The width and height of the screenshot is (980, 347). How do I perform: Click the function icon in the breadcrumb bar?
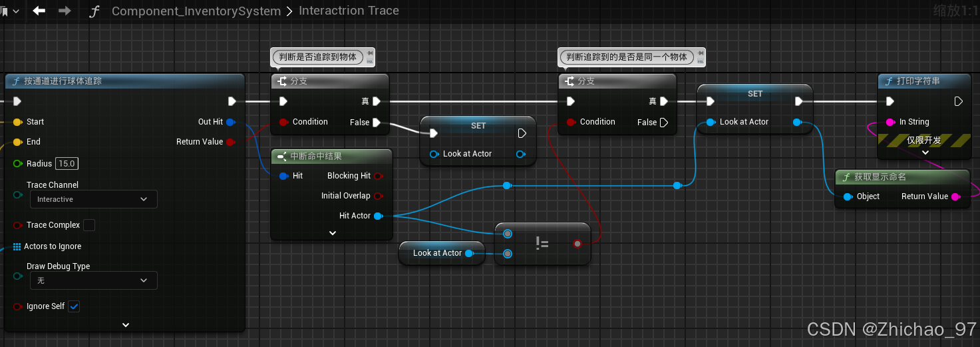click(94, 11)
